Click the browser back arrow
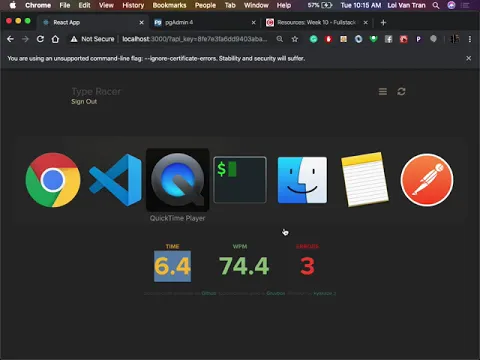 pos(10,39)
